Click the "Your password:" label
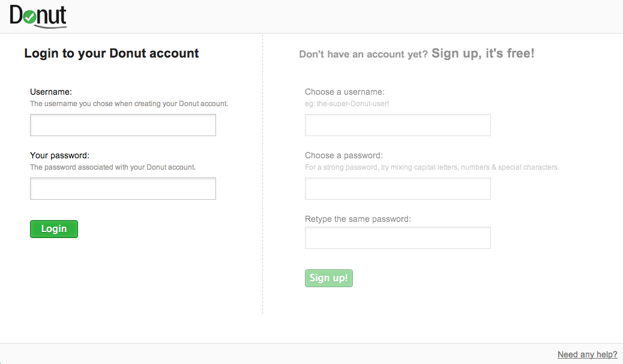 (59, 155)
